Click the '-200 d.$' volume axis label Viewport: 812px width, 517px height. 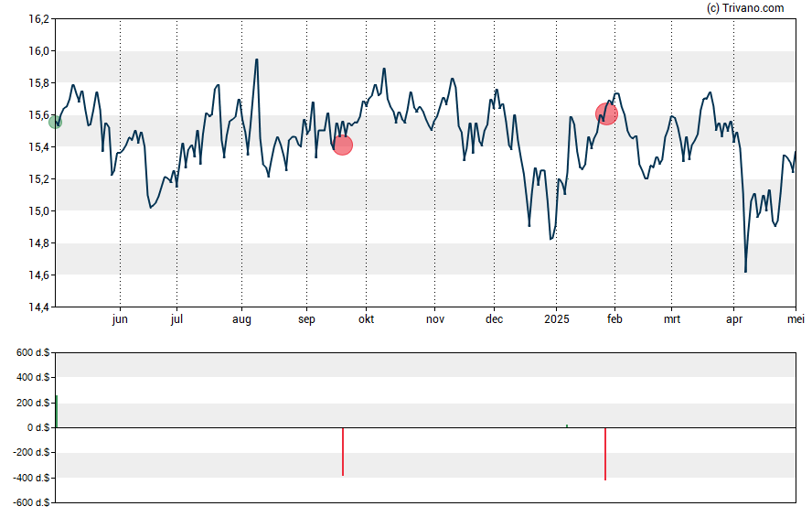click(x=31, y=452)
